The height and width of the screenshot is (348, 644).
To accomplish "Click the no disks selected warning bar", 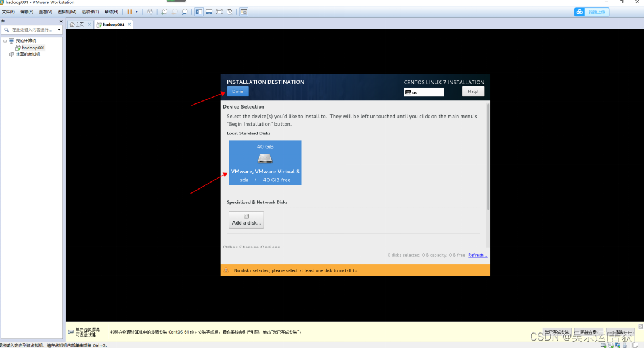I will pyautogui.click(x=355, y=270).
